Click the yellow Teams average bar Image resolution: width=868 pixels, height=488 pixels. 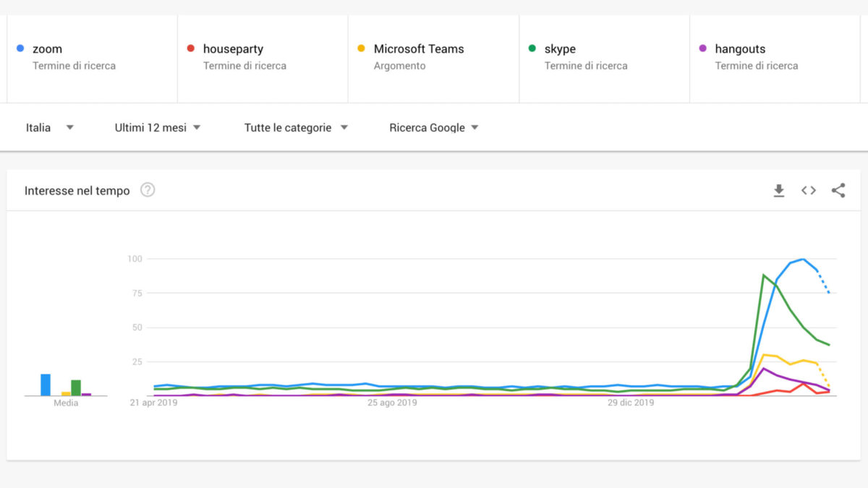click(x=66, y=393)
